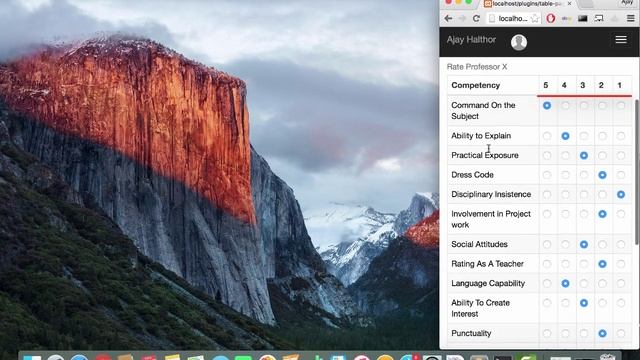
Task: Select rating 4 for Ability to Explain
Action: pyautogui.click(x=565, y=136)
